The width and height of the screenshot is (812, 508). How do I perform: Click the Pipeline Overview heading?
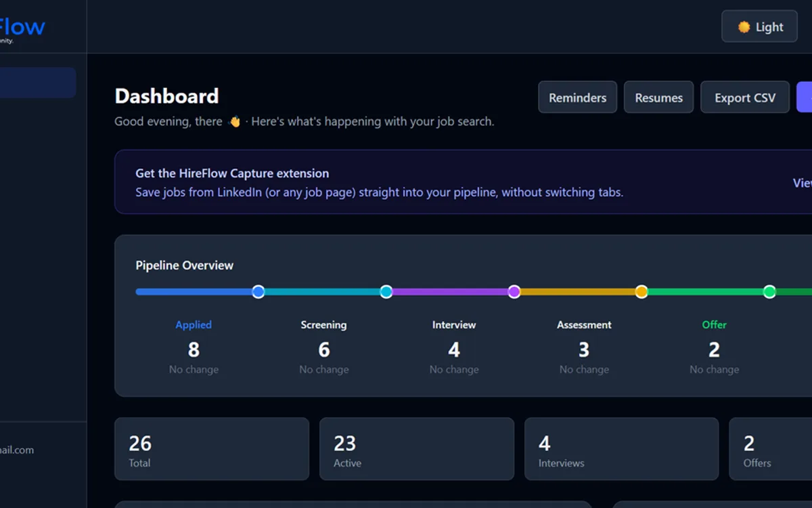click(184, 266)
